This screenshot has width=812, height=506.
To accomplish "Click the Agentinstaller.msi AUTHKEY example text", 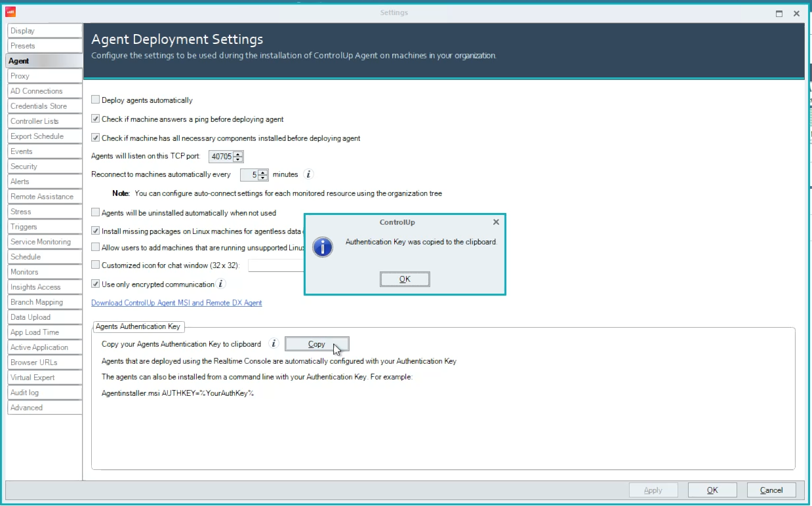I will [x=178, y=394].
